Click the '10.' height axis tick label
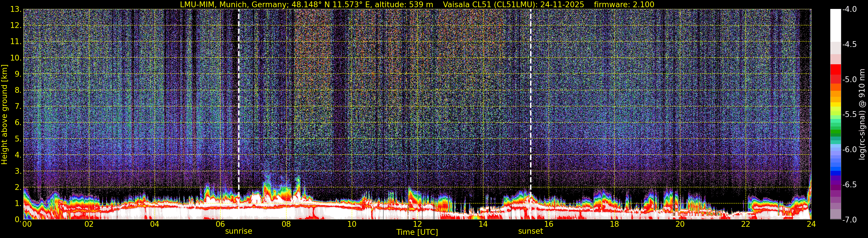The width and height of the screenshot is (868, 238). tap(16, 58)
